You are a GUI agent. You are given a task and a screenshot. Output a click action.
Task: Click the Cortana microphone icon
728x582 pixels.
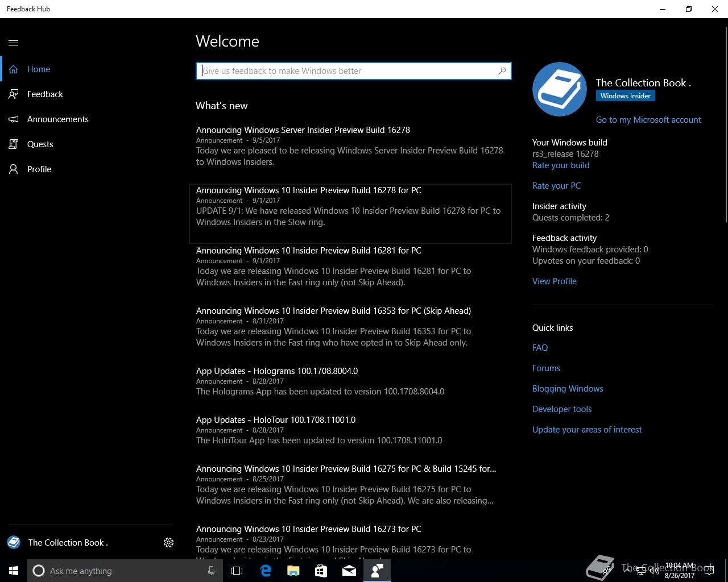[x=211, y=571]
